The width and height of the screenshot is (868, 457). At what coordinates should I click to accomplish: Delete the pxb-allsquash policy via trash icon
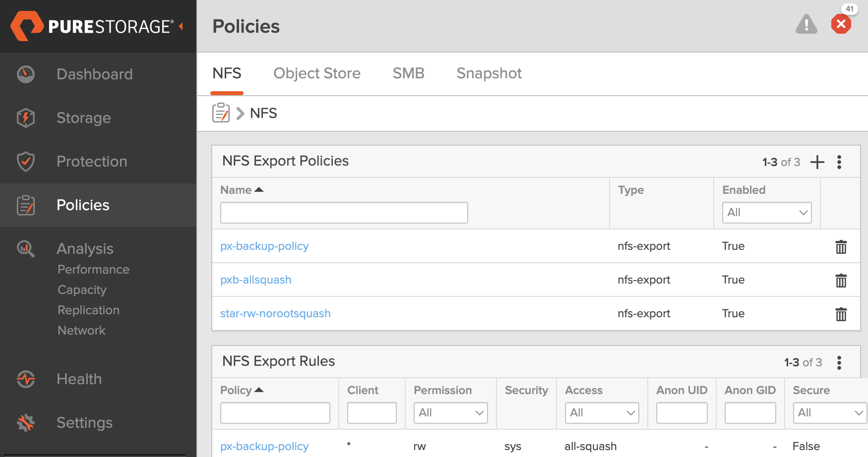[x=841, y=280]
